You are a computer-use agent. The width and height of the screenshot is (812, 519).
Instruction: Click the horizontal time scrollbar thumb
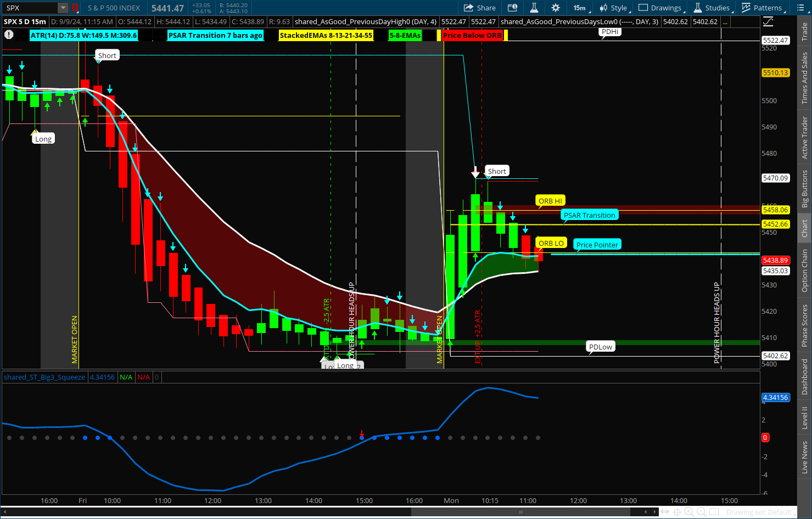click(x=520, y=512)
